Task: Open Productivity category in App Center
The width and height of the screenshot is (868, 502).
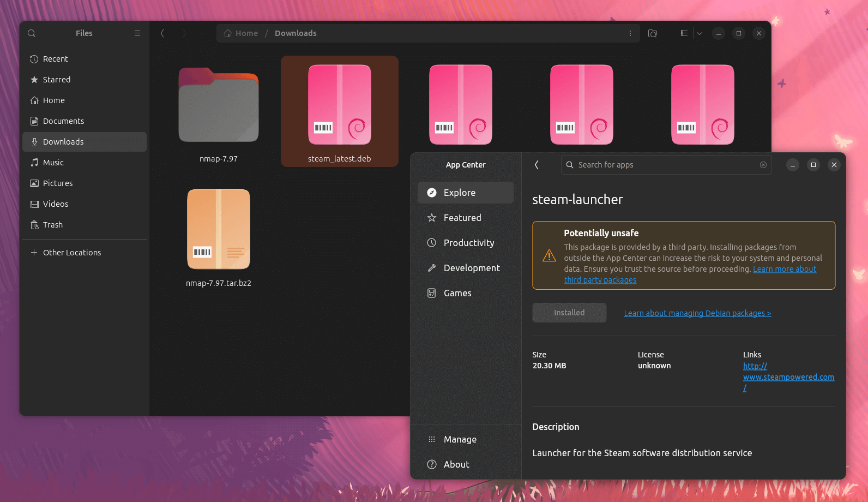Action: coord(466,243)
